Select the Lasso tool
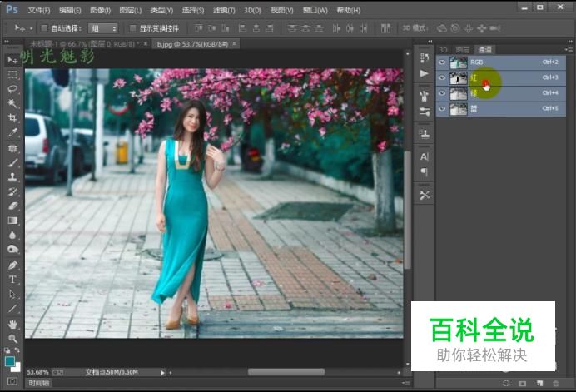This screenshot has width=576, height=392. [x=12, y=89]
